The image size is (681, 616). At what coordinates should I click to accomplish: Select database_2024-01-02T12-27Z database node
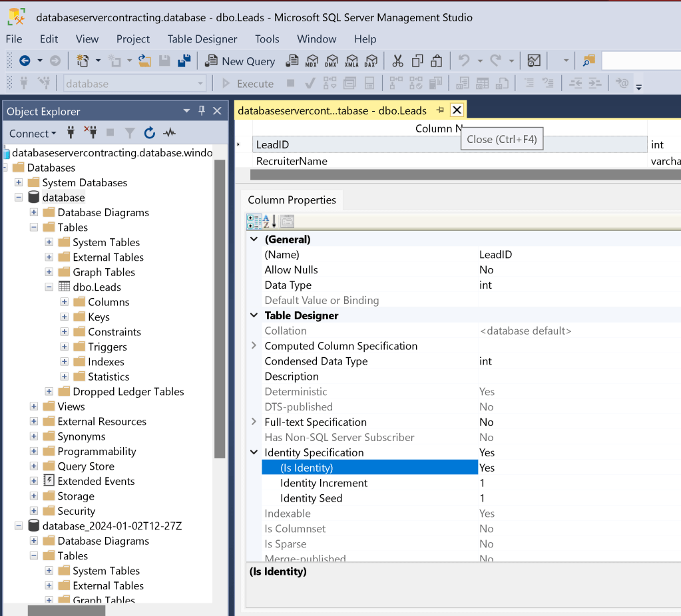(112, 526)
